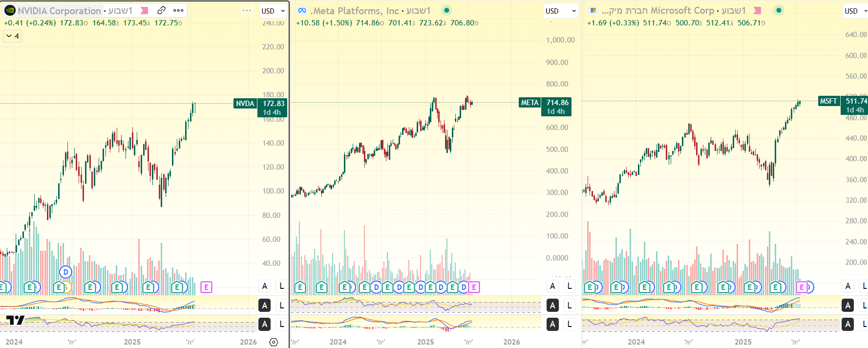
Task: Click the 164.58 value in the NVIDIA legend
Action: (x=104, y=23)
